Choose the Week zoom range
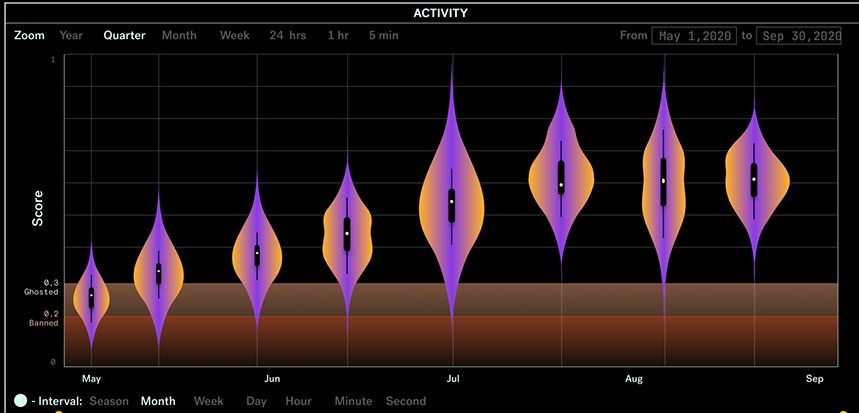The width and height of the screenshot is (859, 413). [235, 36]
